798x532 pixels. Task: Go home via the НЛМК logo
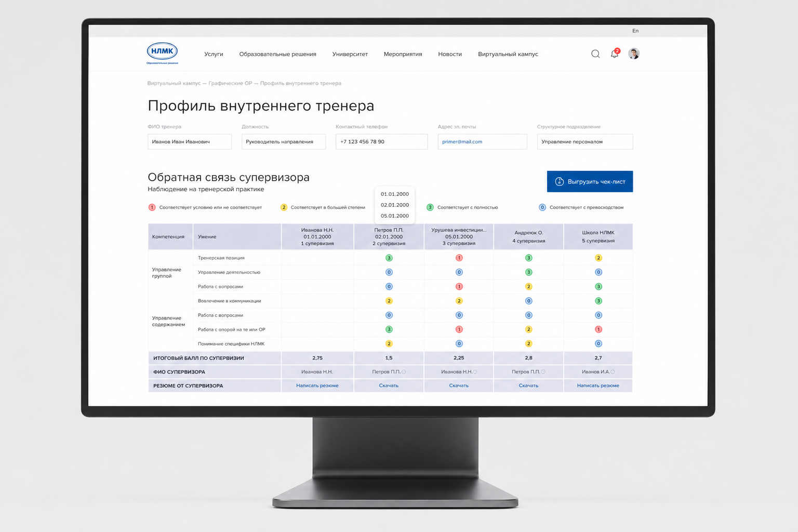point(162,53)
